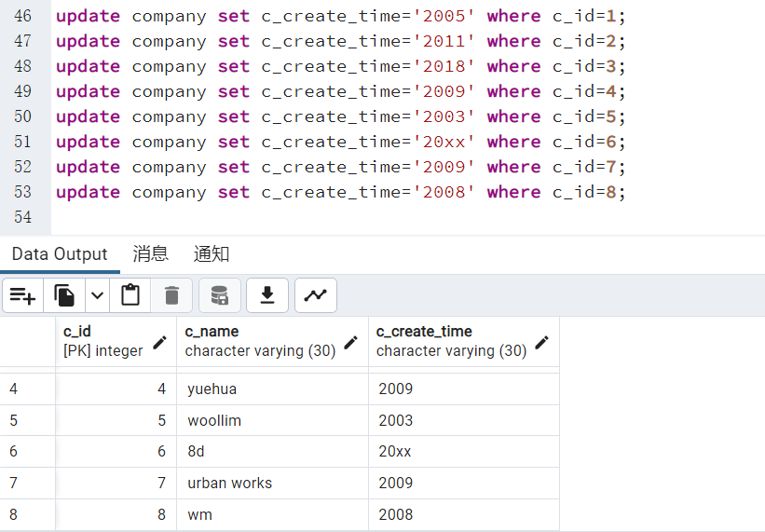This screenshot has width=765, height=532.
Task: Click the Download results icon
Action: pos(267,295)
